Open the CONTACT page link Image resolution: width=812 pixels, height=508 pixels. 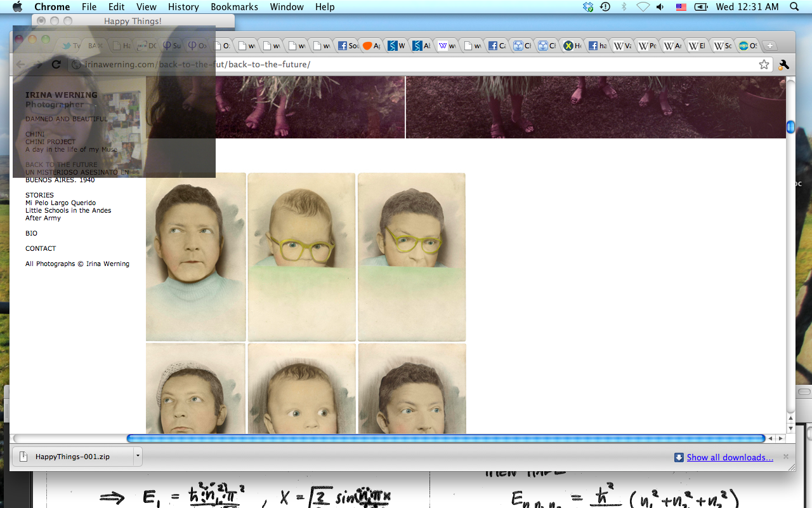point(41,248)
